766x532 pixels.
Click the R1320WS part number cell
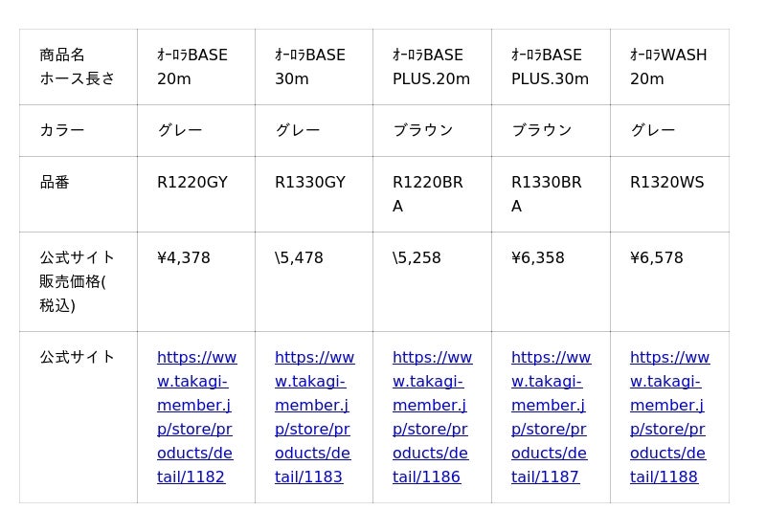(666, 183)
